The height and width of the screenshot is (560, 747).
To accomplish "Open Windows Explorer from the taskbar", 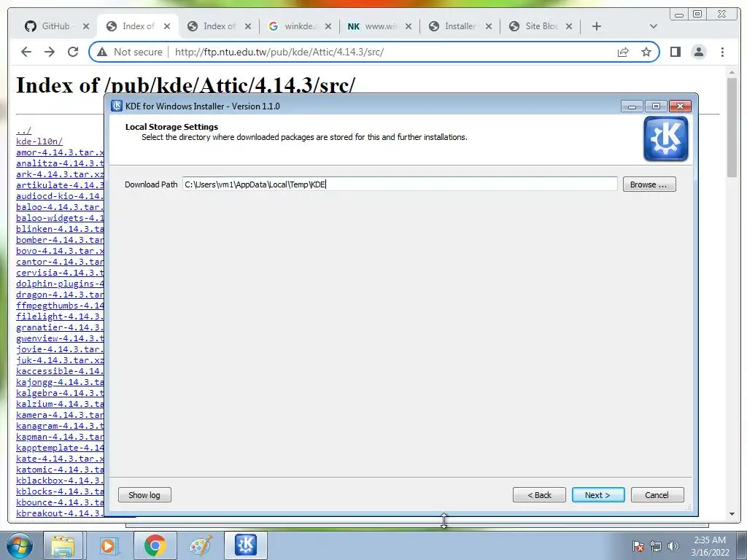I will click(x=63, y=545).
